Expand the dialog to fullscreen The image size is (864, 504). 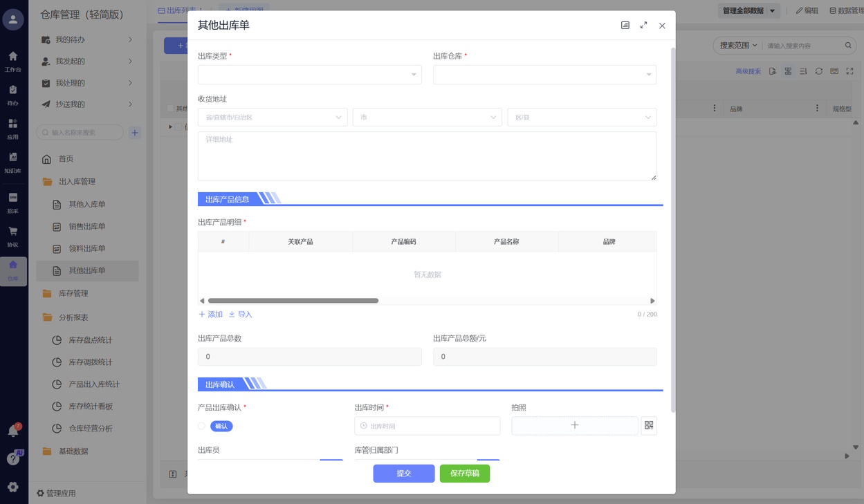(x=643, y=26)
